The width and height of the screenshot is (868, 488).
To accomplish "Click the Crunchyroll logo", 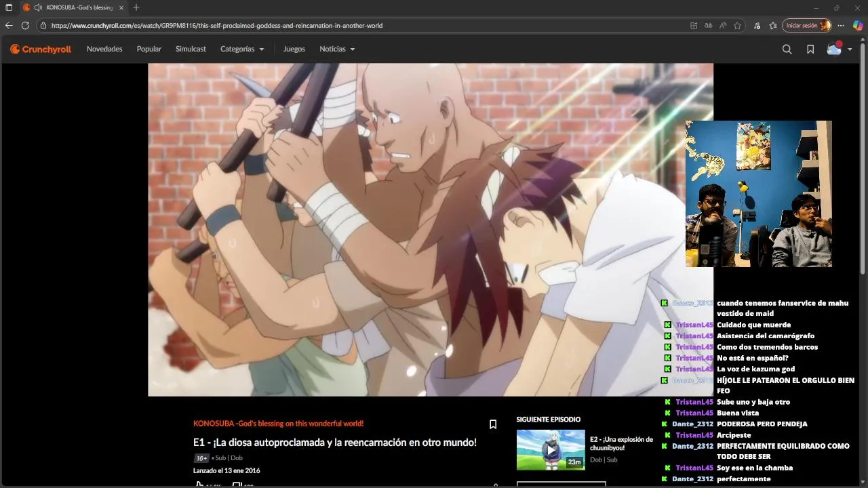I will (41, 49).
